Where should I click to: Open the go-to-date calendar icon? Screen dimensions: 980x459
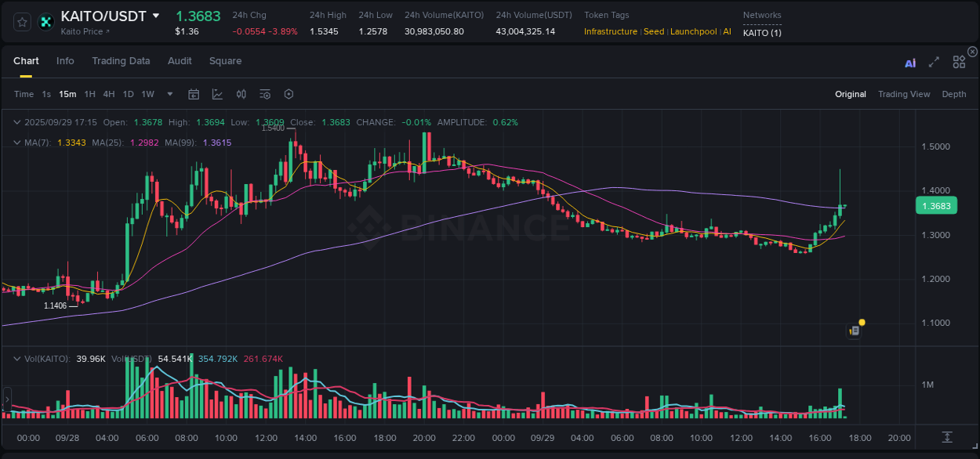pyautogui.click(x=194, y=94)
